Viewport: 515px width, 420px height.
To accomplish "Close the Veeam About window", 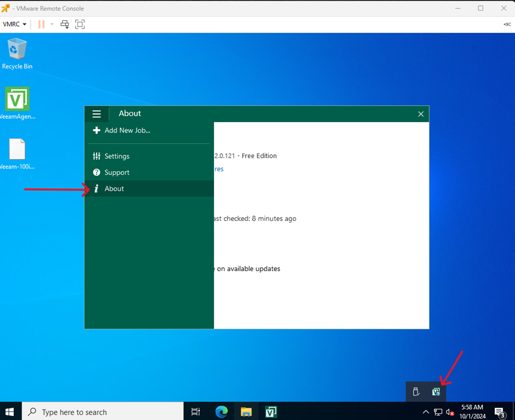I will (x=421, y=114).
